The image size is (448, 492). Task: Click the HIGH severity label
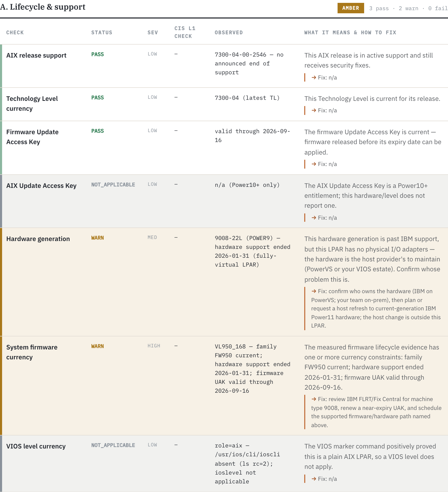tap(154, 346)
